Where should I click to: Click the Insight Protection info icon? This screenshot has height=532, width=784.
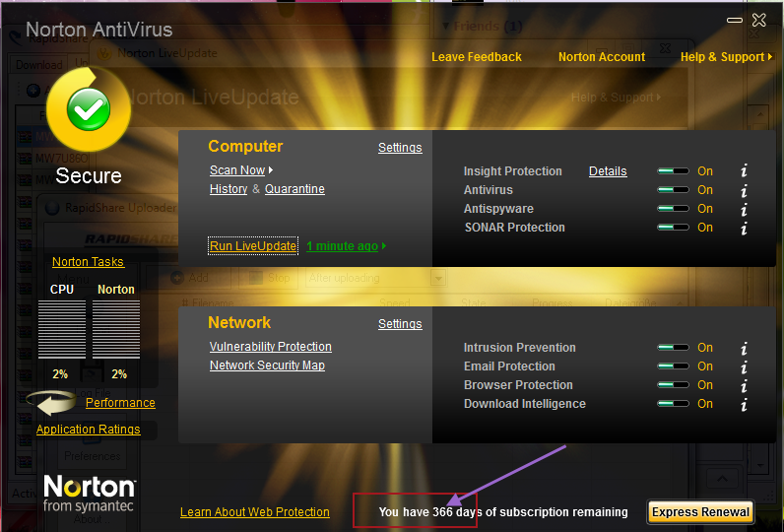pyautogui.click(x=744, y=171)
